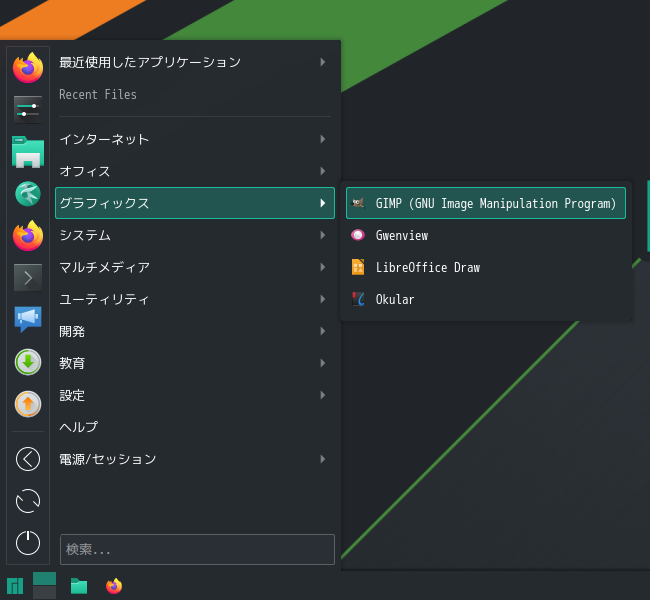Click the green download arrow icon in the favorites sidebar
Image resolution: width=650 pixels, height=600 pixels.
(x=28, y=362)
